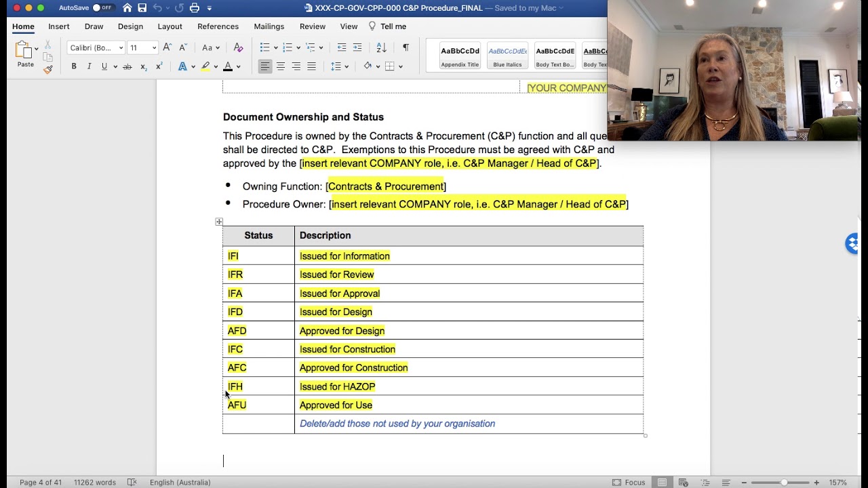Click the Shading paint bucket icon

pyautogui.click(x=368, y=66)
